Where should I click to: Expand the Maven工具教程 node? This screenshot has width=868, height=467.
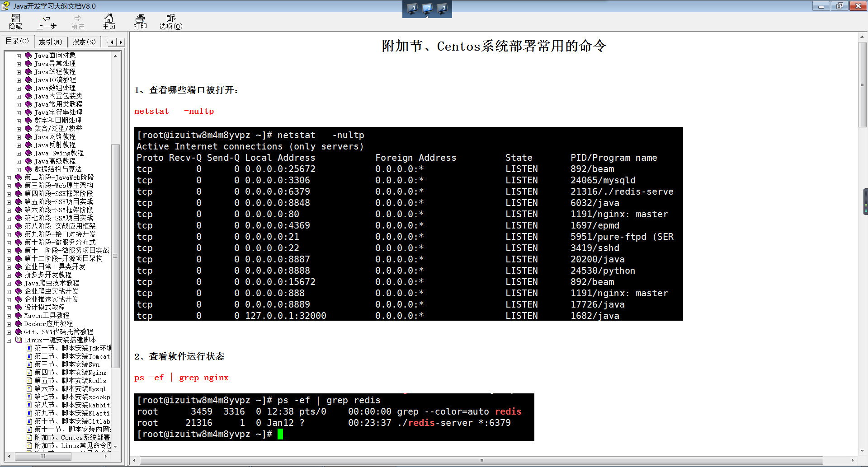9,316
